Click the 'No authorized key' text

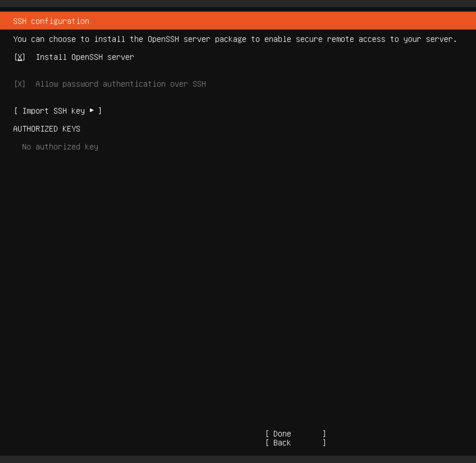[x=60, y=147]
